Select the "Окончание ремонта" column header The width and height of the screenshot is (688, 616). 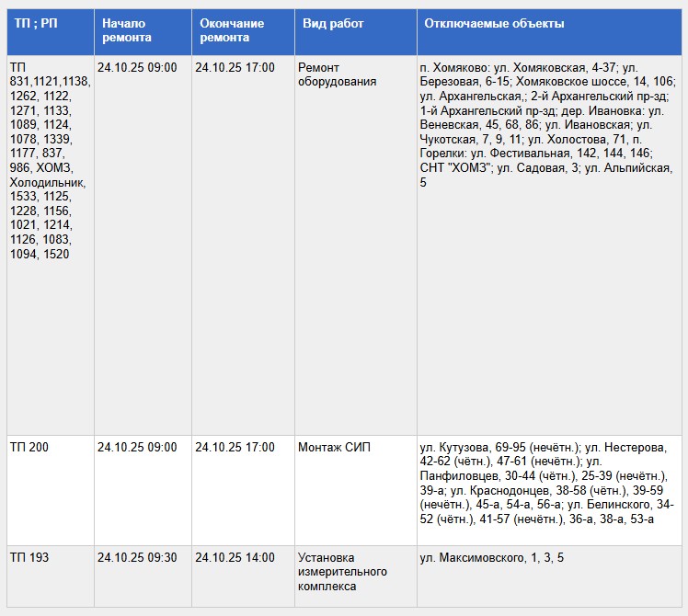point(231,30)
